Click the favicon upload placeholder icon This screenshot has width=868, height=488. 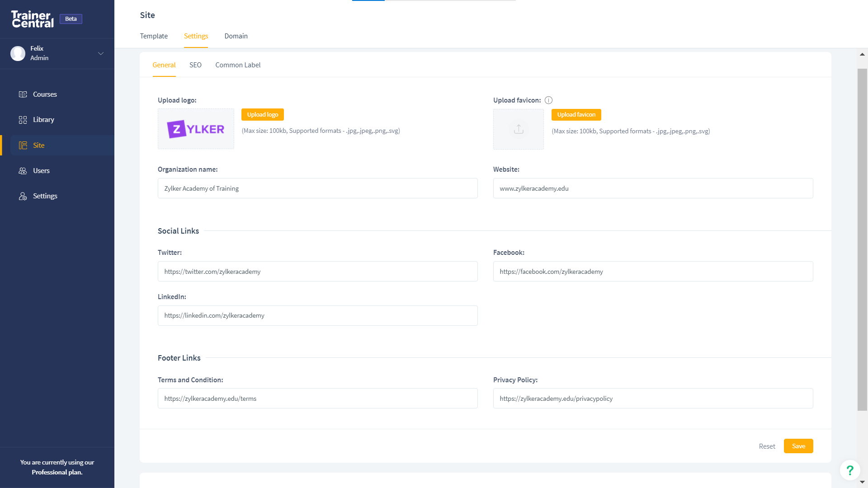519,129
